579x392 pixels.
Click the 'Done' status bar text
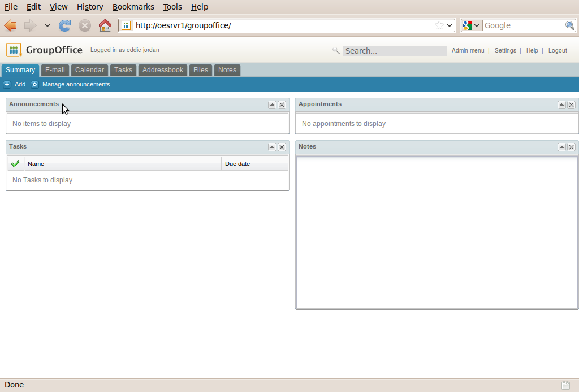click(x=14, y=385)
